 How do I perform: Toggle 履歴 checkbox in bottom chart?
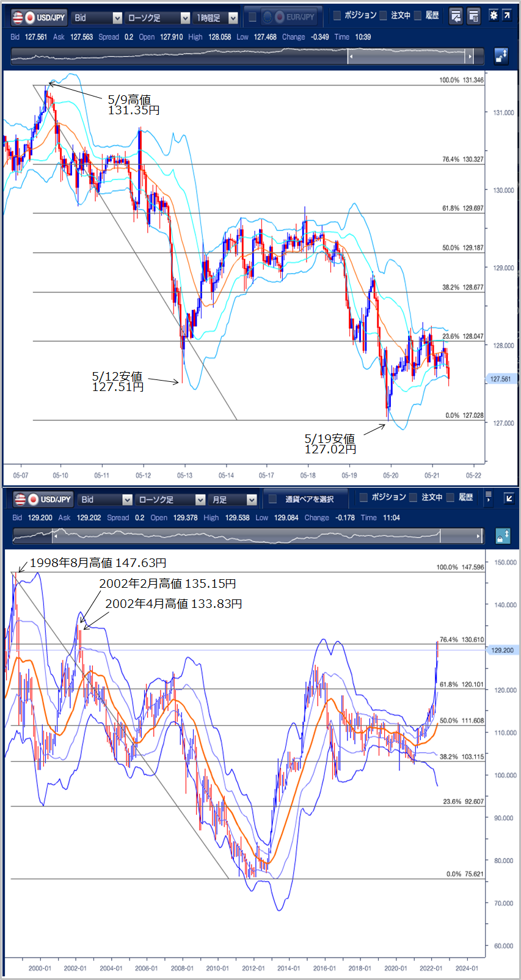point(451,497)
